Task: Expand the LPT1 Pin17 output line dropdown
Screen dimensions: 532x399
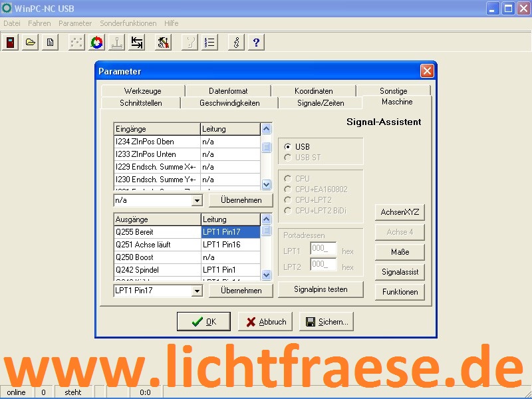Action: point(197,291)
